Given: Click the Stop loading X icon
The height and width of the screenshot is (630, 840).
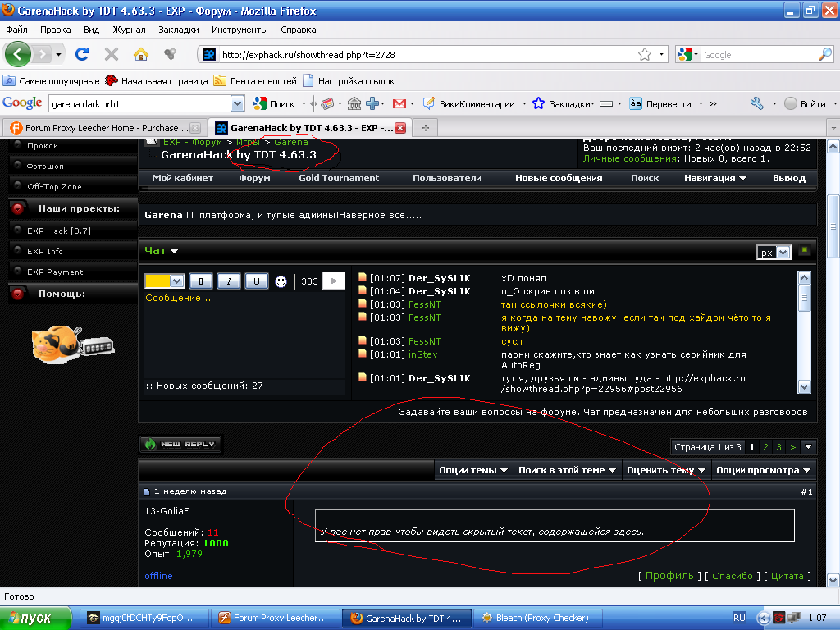Looking at the screenshot, I should coord(112,54).
